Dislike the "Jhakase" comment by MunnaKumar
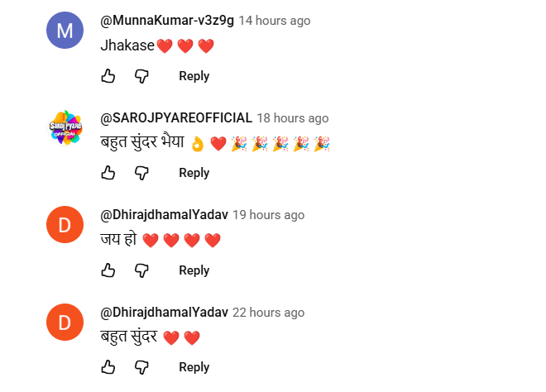 (141, 76)
